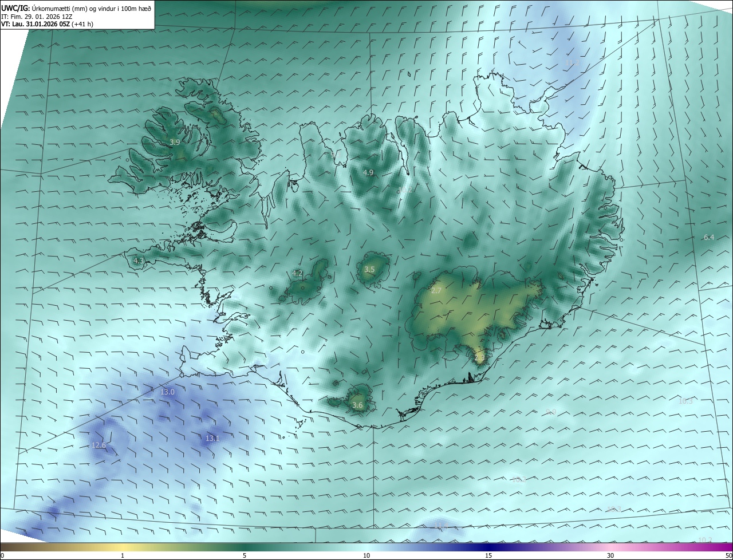Click the 3.5 value label on the map
The image size is (733, 560).
[369, 269]
